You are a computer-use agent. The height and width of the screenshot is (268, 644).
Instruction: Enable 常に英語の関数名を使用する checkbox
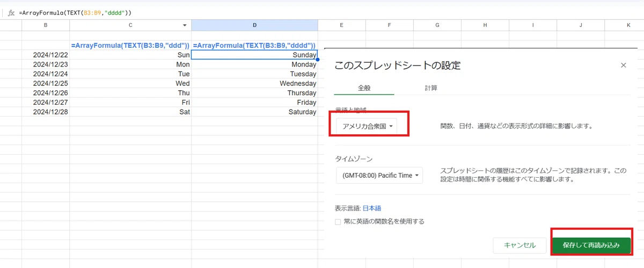[338, 221]
